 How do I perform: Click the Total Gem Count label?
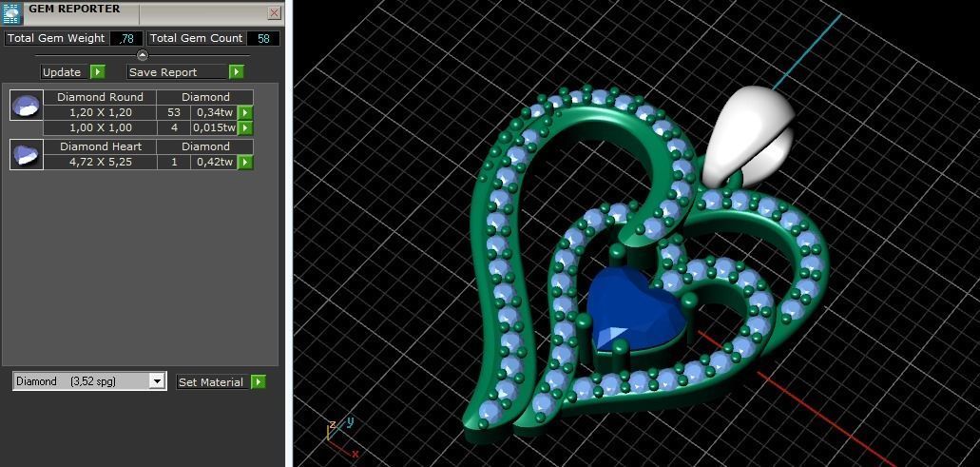(x=196, y=38)
